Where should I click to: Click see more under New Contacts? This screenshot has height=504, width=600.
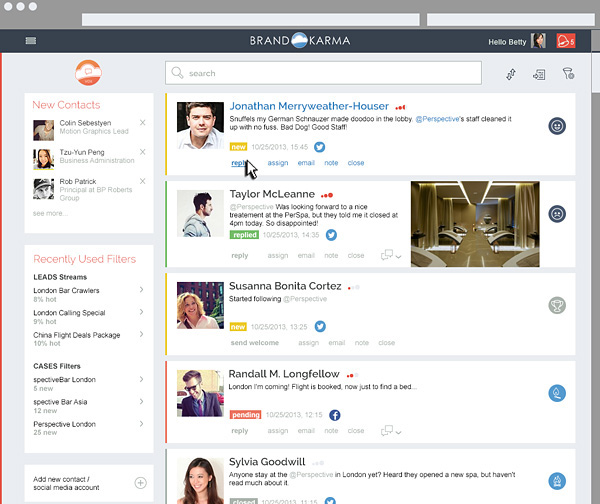[50, 213]
